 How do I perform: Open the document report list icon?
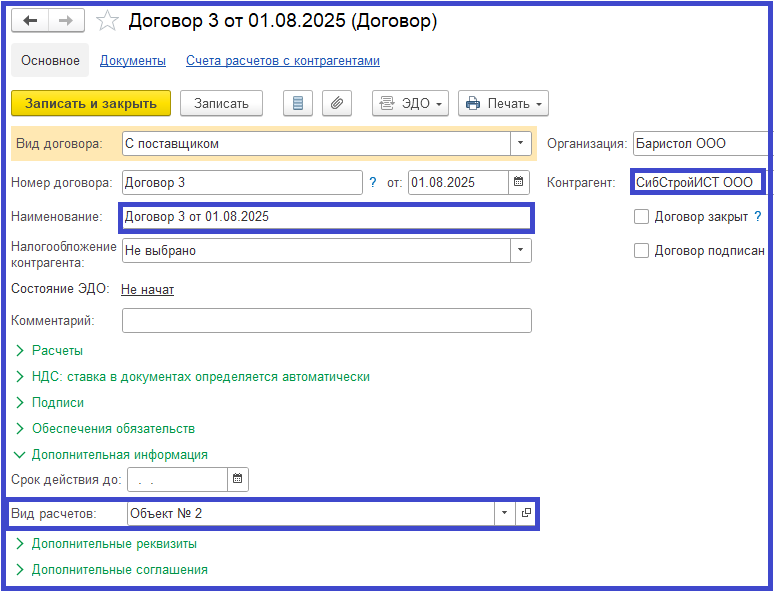click(299, 103)
